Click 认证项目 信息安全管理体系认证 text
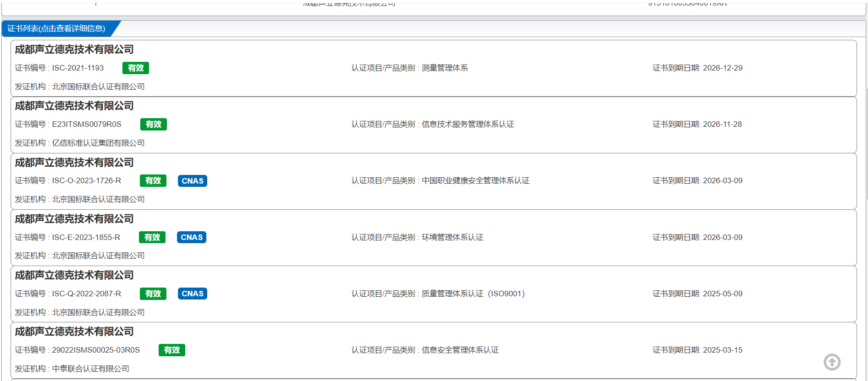Viewport: 868px width, 381px height. [x=460, y=350]
